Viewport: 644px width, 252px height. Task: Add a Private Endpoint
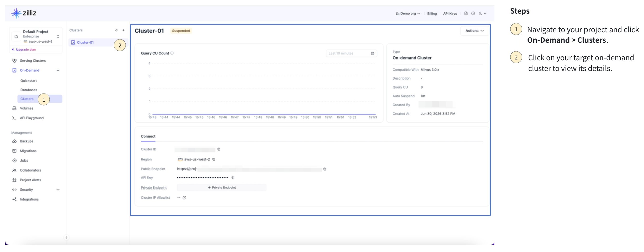tap(222, 188)
